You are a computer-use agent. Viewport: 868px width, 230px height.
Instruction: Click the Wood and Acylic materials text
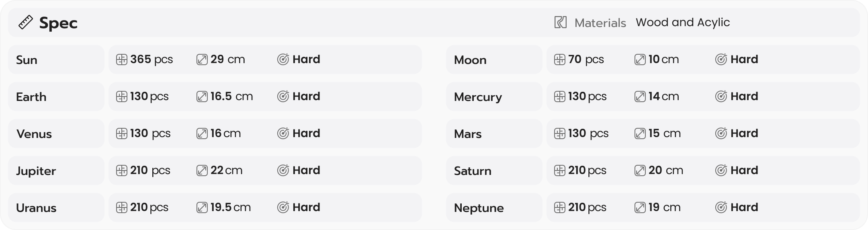682,23
